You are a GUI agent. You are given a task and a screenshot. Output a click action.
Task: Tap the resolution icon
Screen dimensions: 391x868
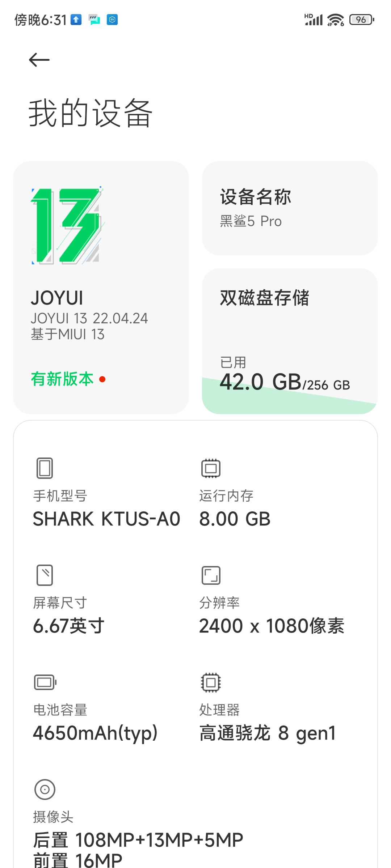211,575
